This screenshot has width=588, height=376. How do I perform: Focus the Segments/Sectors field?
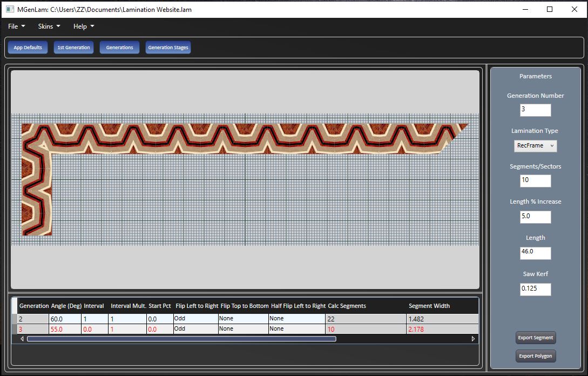tap(535, 180)
